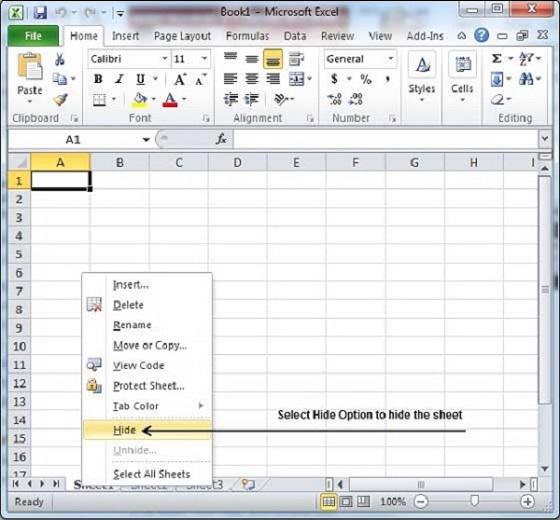Apply yellow Fill Color bucket
Screen dimensions: 560x520
(140, 100)
